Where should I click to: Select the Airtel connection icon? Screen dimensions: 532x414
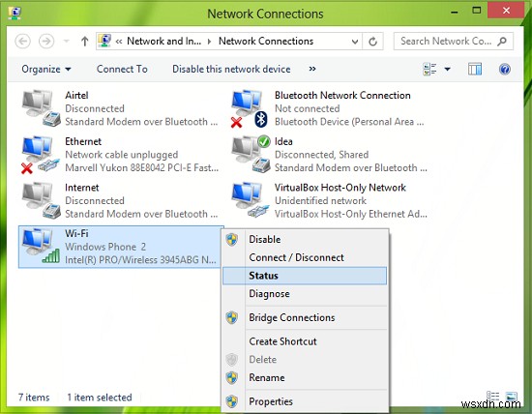point(42,108)
